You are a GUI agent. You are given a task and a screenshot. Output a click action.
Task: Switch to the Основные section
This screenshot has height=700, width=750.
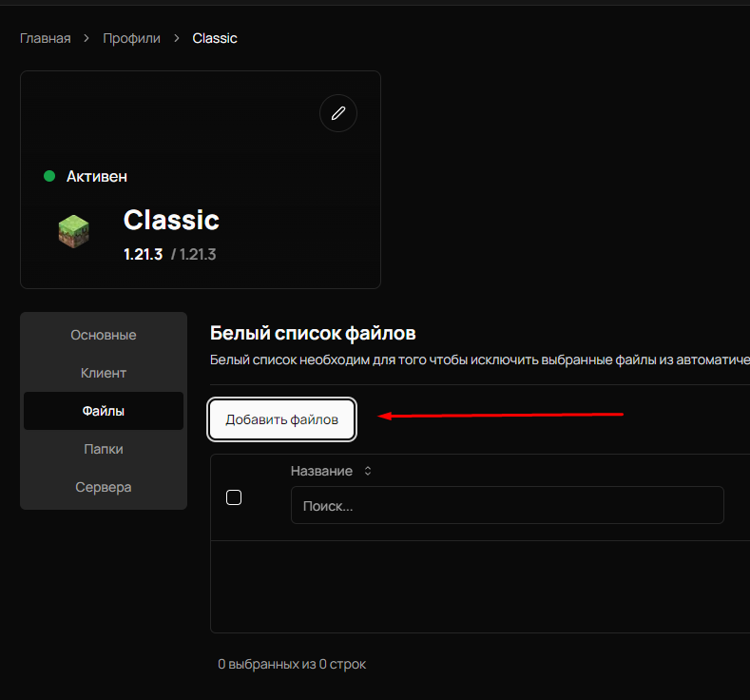[104, 335]
